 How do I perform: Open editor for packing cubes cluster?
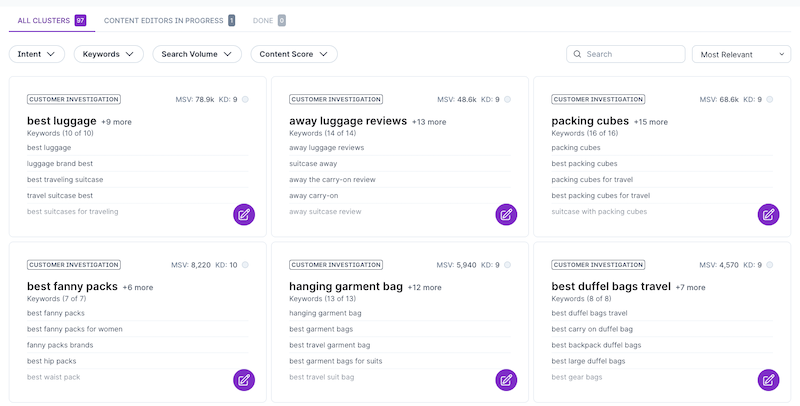coord(768,214)
